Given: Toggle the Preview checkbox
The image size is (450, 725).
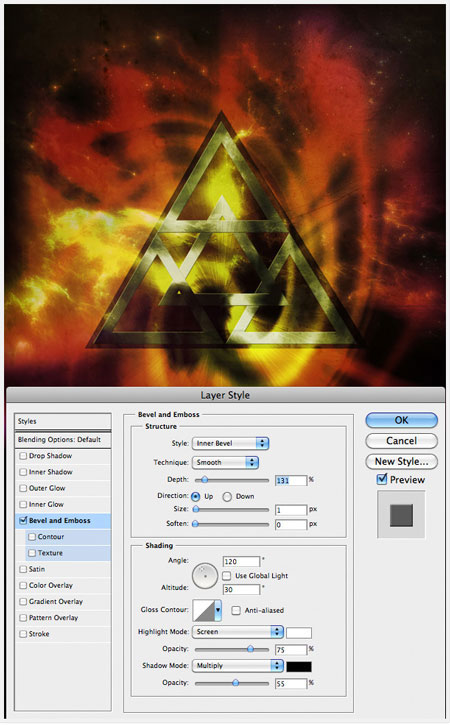Looking at the screenshot, I should pos(382,479).
